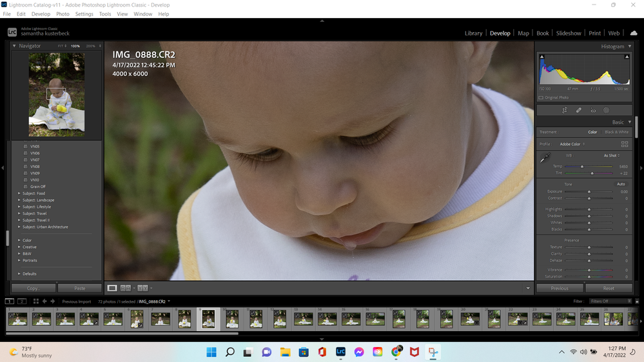
Task: Enable the Original Photo checkbox
Action: [x=541, y=98]
